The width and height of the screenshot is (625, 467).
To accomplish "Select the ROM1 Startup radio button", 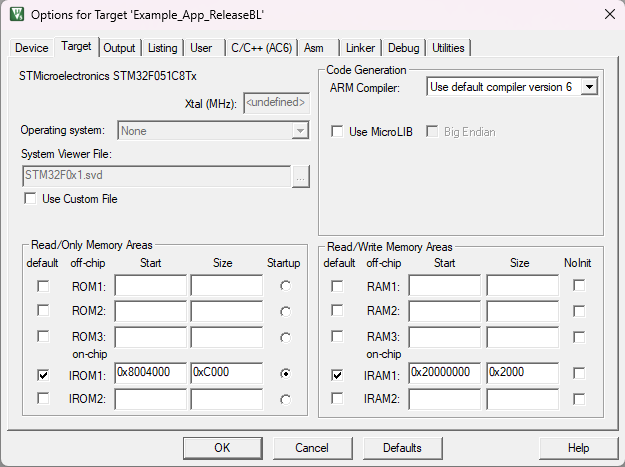I will tap(286, 286).
